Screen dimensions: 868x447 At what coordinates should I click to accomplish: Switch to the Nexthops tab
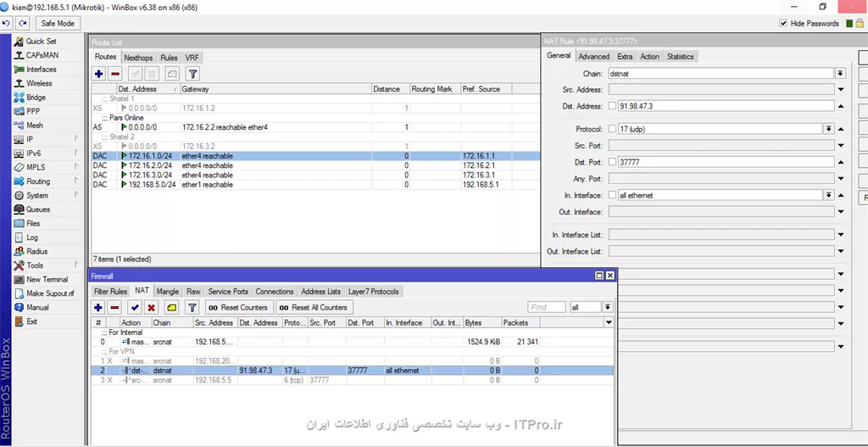138,57
